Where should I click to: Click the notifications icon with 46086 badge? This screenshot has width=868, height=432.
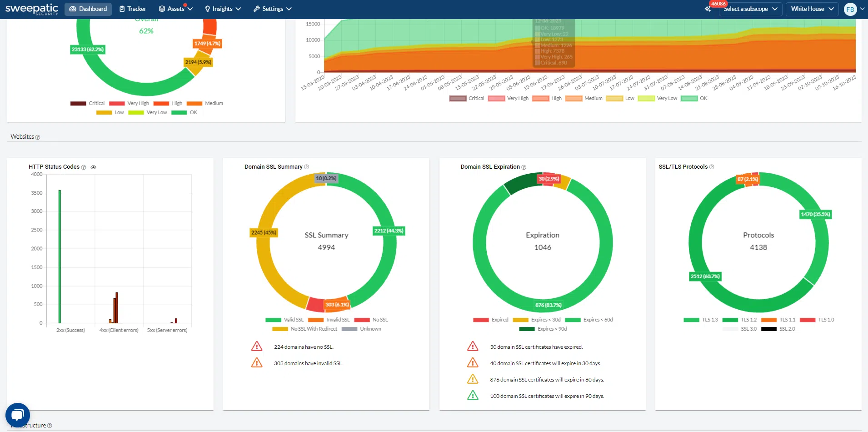point(708,9)
